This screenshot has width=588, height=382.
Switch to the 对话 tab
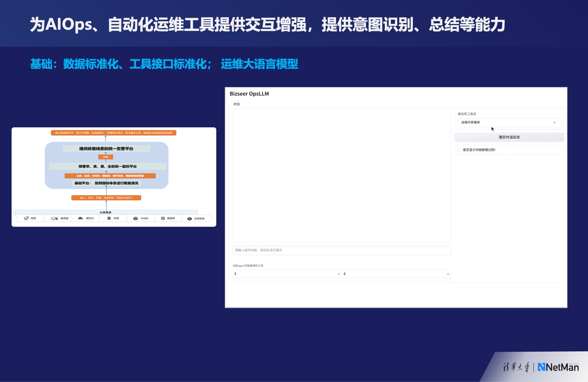236,104
